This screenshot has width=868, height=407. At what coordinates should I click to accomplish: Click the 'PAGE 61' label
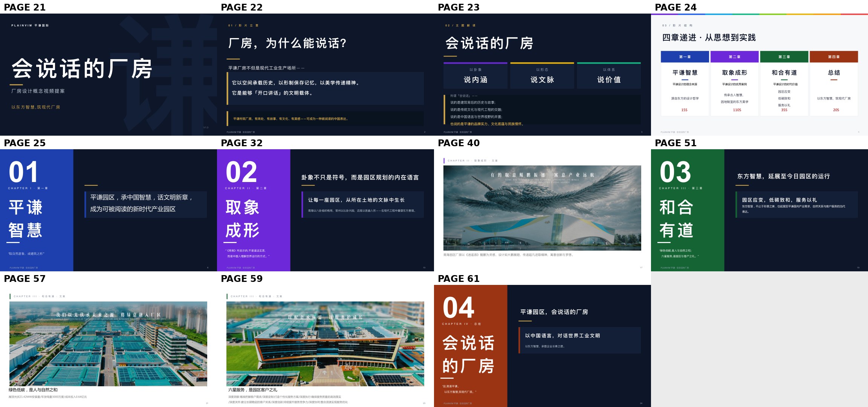[x=459, y=278]
